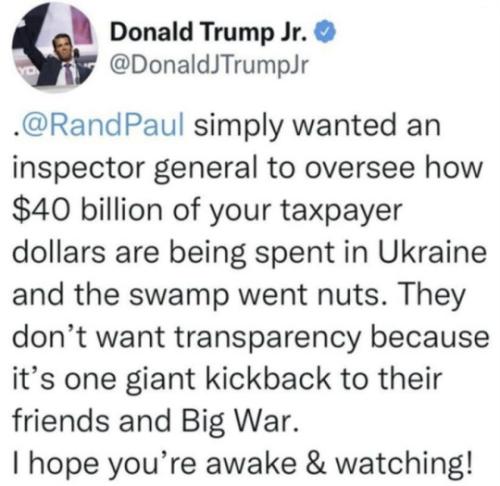Viewport: 500px width, 486px height.
Task: Click the word "taxpayer" in the tweet
Action: (x=341, y=212)
